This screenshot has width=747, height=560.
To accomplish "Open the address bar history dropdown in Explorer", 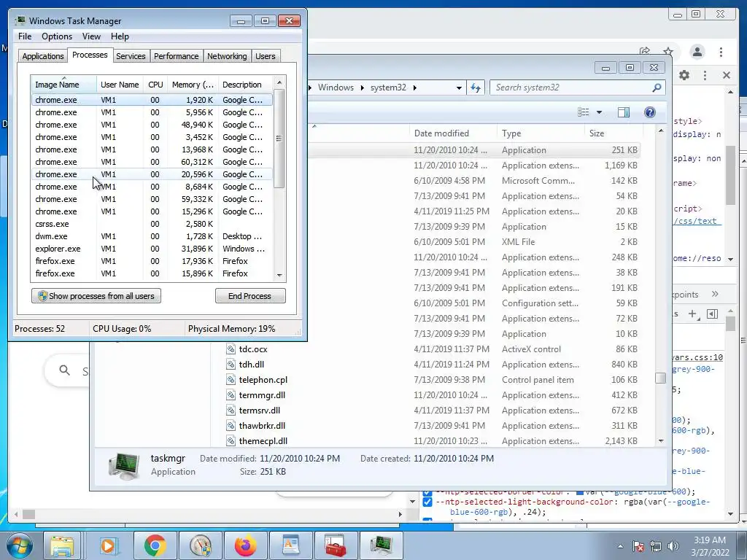I will 459,87.
